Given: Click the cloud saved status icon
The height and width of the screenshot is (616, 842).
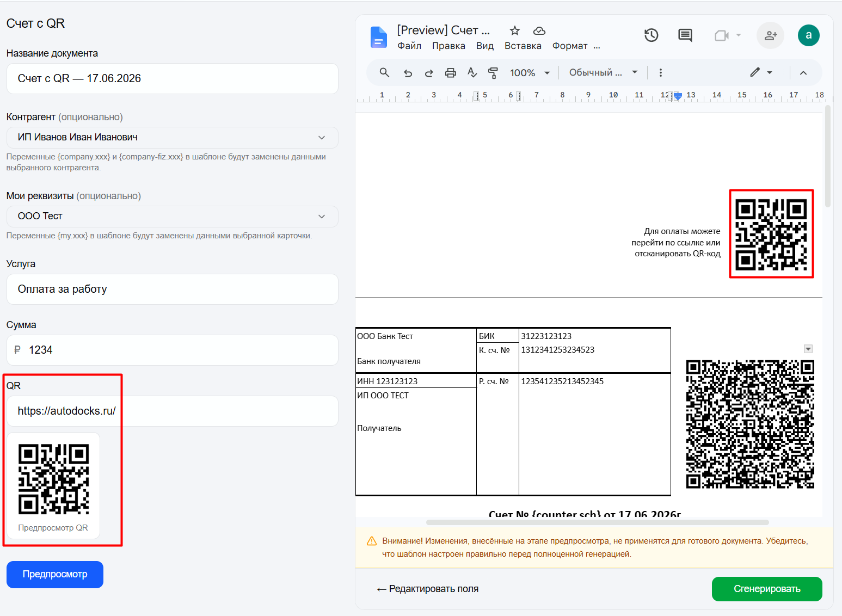Looking at the screenshot, I should tap(539, 30).
